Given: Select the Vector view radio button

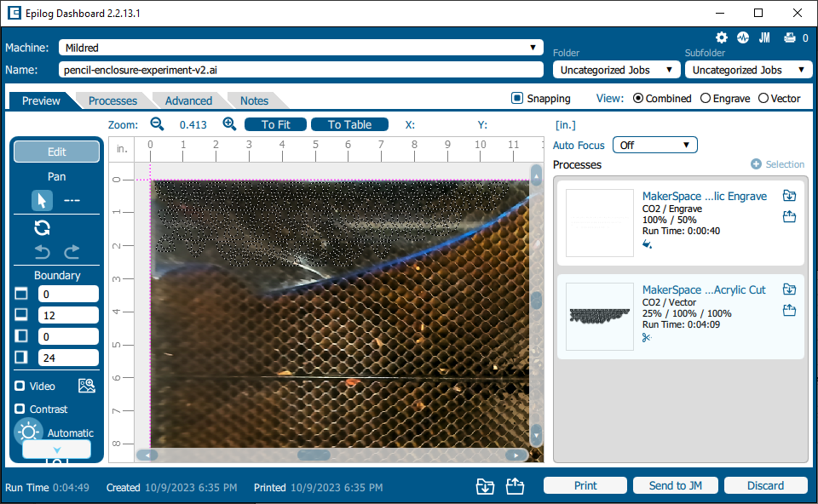Looking at the screenshot, I should 763,99.
